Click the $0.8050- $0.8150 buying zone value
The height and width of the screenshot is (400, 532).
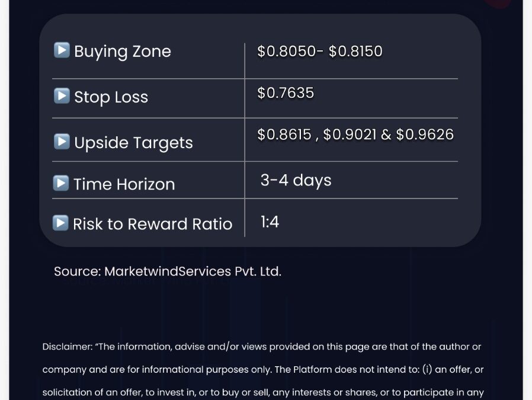coord(319,51)
